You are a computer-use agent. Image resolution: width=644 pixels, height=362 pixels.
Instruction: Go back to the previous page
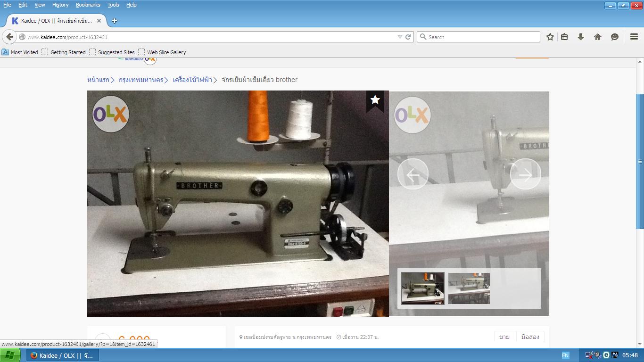(9, 37)
